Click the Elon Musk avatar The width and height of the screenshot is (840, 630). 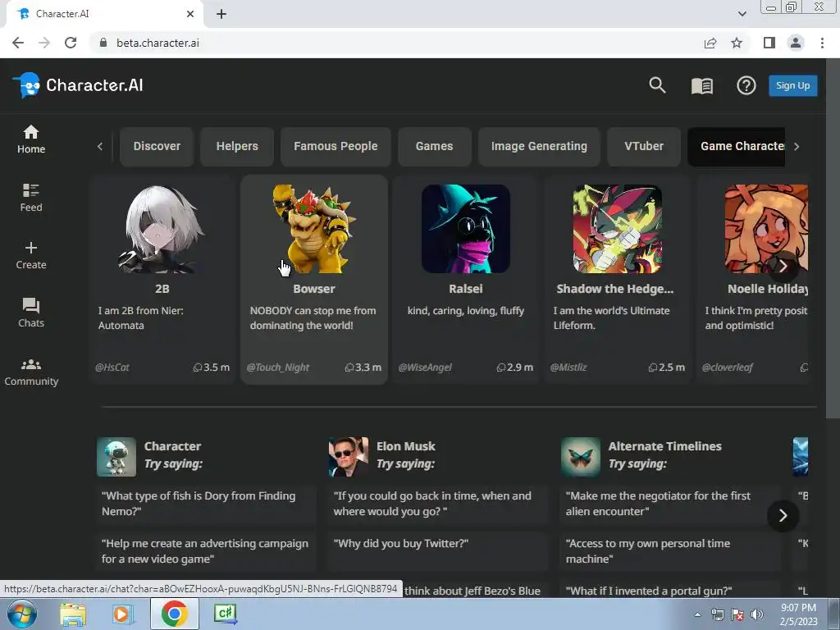coord(348,457)
